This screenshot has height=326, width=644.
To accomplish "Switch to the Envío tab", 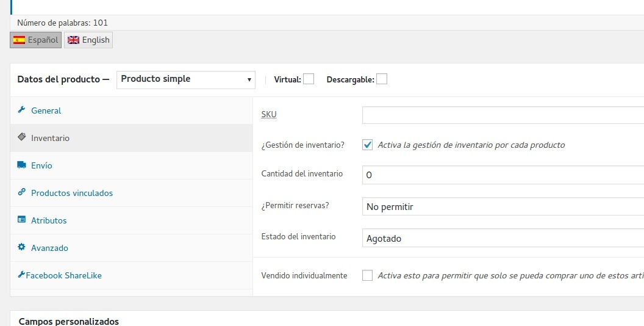I will pos(131,165).
